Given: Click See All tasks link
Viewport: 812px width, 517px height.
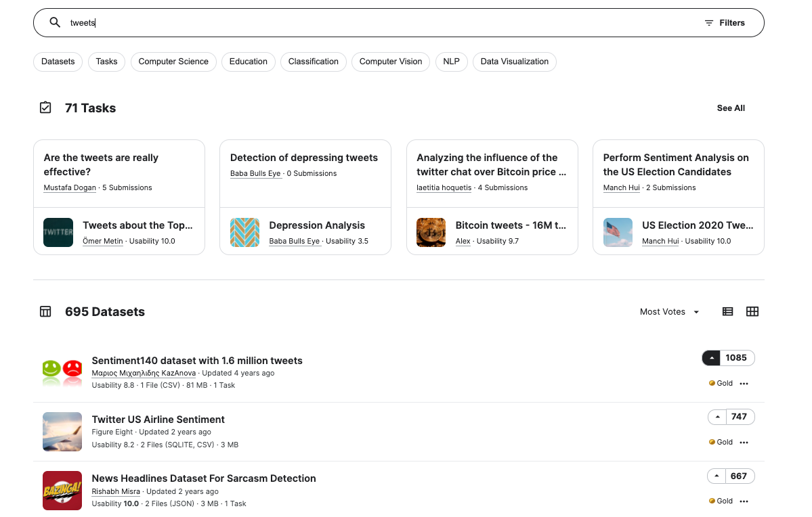Looking at the screenshot, I should click(731, 108).
